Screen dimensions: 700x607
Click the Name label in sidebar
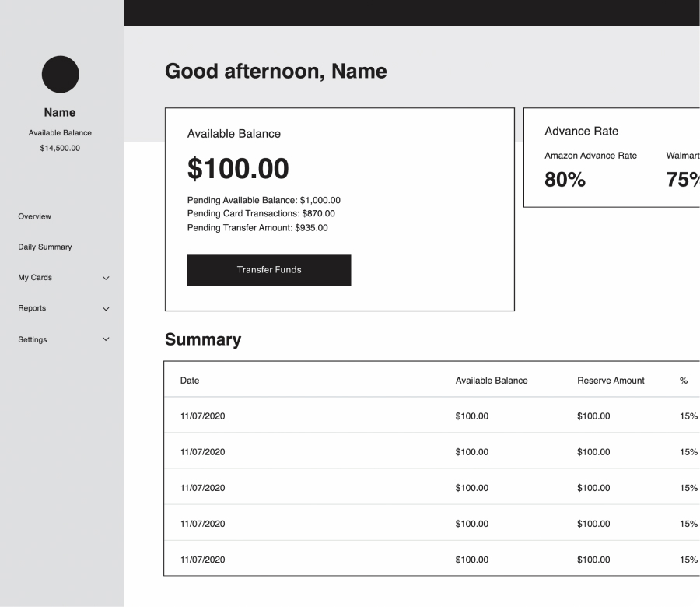pos(60,112)
